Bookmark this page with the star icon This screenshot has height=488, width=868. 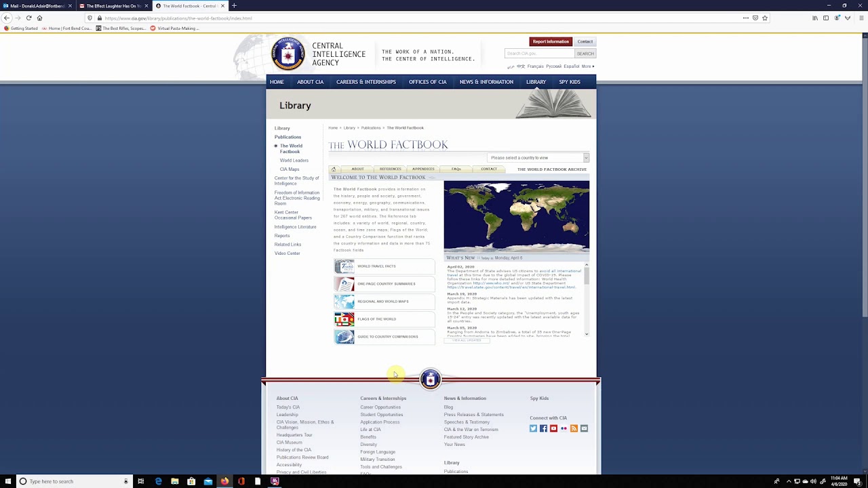click(764, 18)
